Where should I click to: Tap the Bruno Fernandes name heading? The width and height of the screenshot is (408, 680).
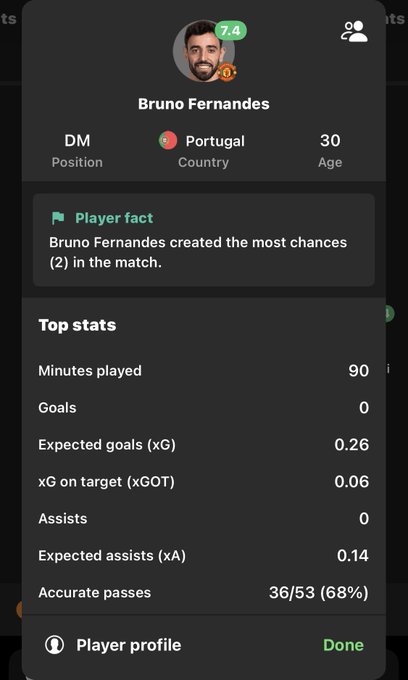pos(204,104)
